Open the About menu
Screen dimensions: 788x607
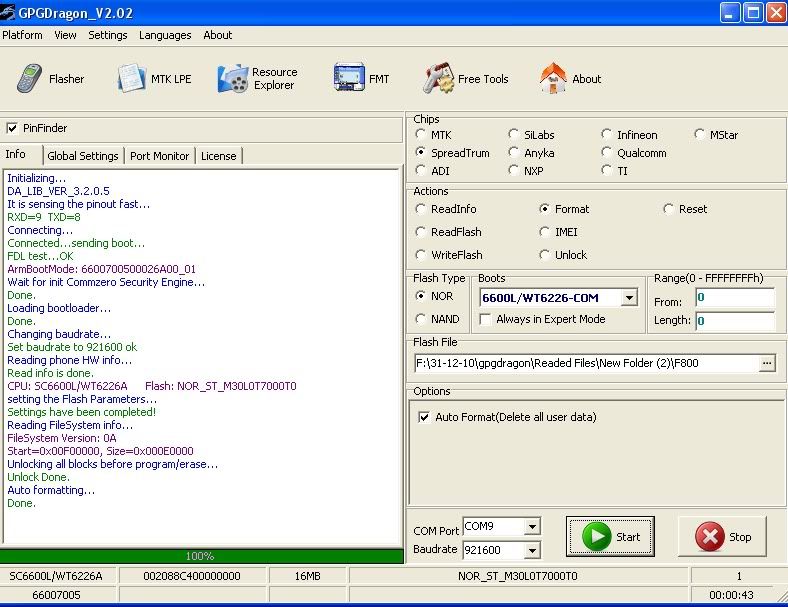pyautogui.click(x=218, y=35)
